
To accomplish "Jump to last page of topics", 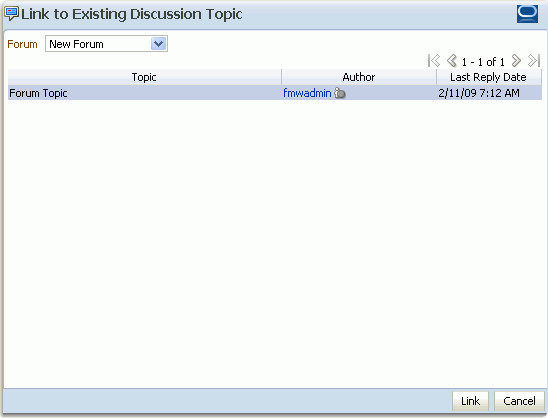I will (534, 61).
